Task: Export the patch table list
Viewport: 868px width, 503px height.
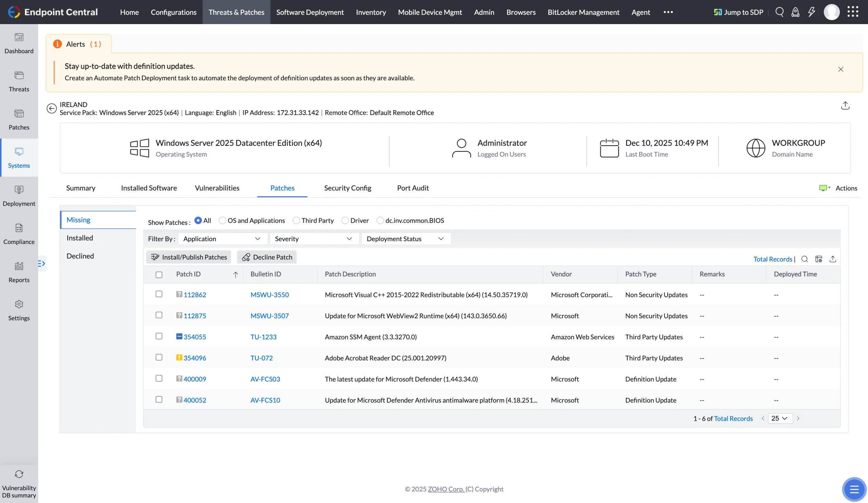Action: point(833,259)
